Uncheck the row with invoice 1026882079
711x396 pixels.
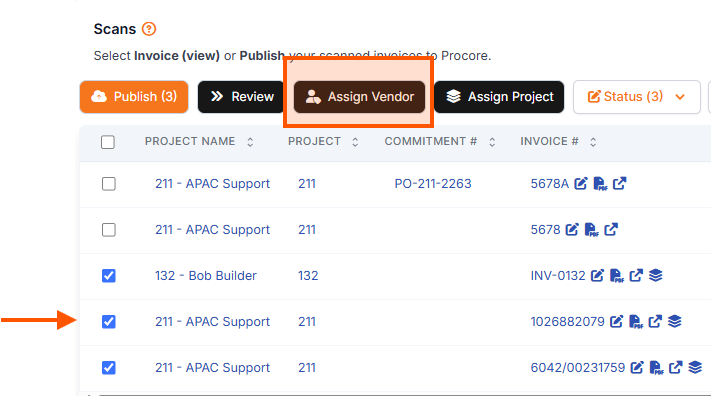pos(109,322)
